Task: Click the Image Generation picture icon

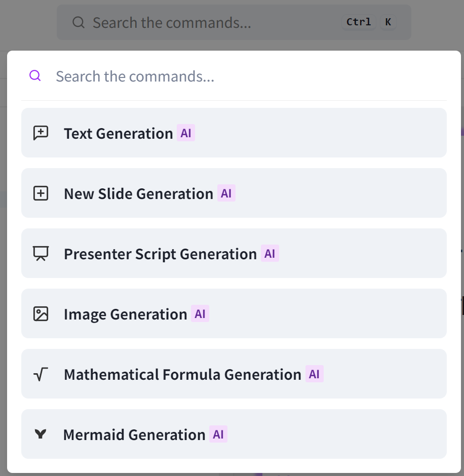Action: (x=41, y=314)
